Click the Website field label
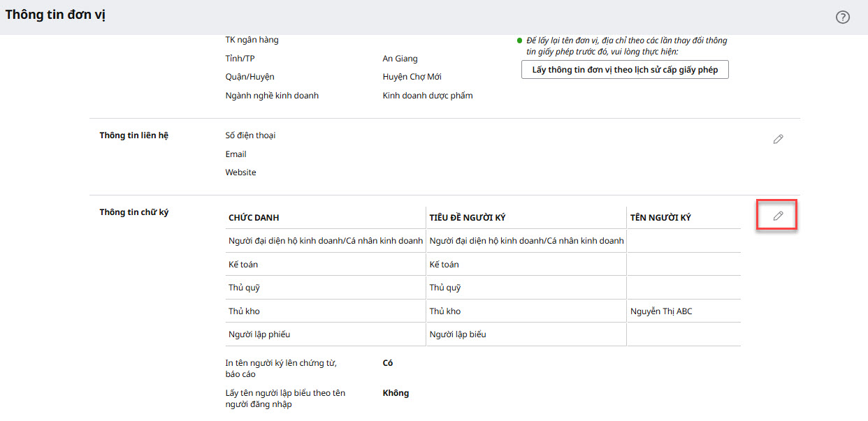The width and height of the screenshot is (868, 421). coord(240,172)
